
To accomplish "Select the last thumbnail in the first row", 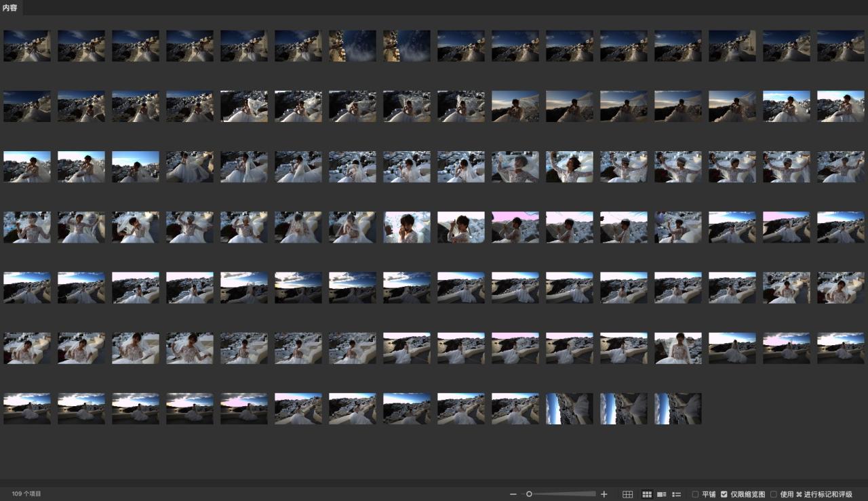I will click(x=841, y=46).
